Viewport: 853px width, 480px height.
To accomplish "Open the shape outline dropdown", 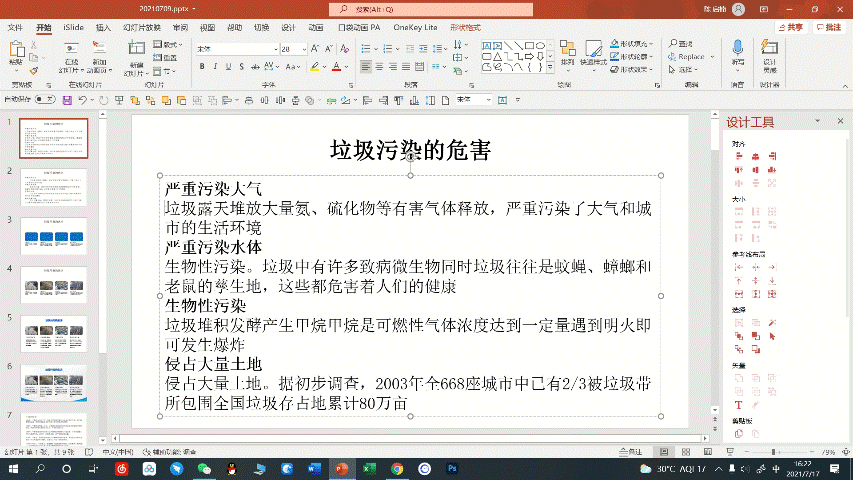I will [x=632, y=57].
